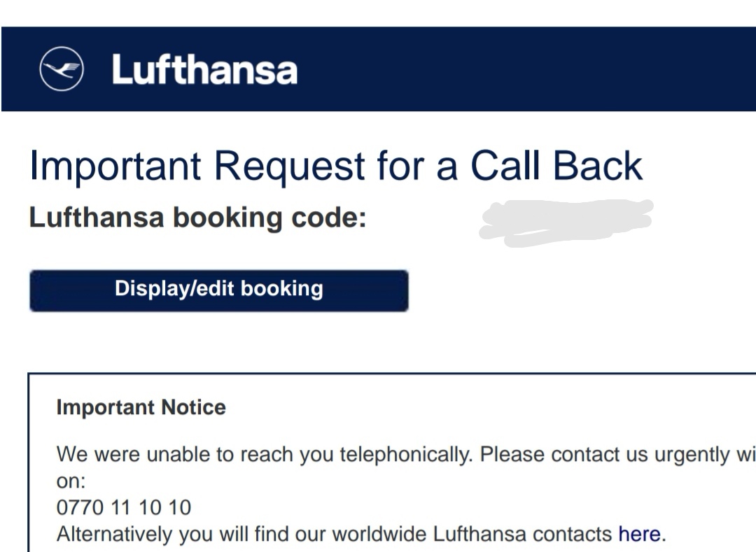Click the word 'Important' in the page title

pyautogui.click(x=115, y=167)
